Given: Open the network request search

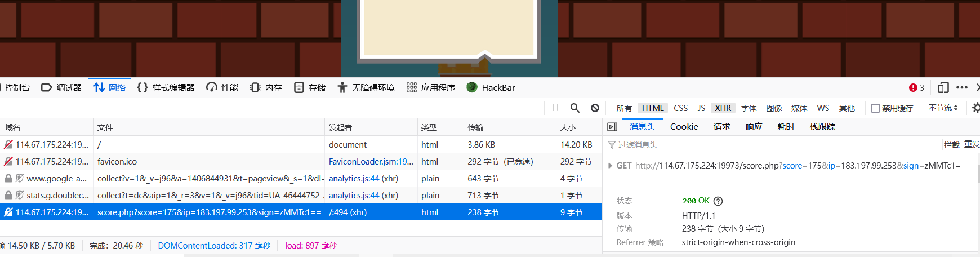Looking at the screenshot, I should tap(575, 108).
